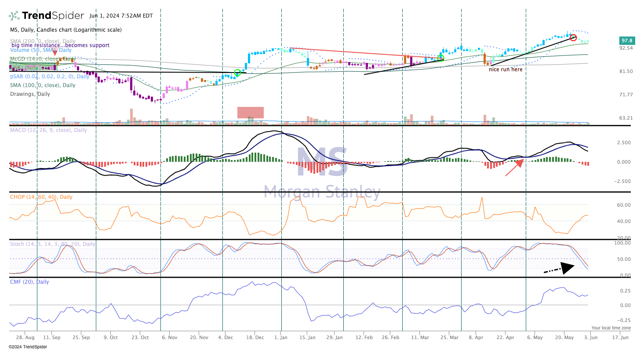Open the CHOP (14, 60, 40) pane label
Viewport: 644px width, 351px height.
click(41, 197)
